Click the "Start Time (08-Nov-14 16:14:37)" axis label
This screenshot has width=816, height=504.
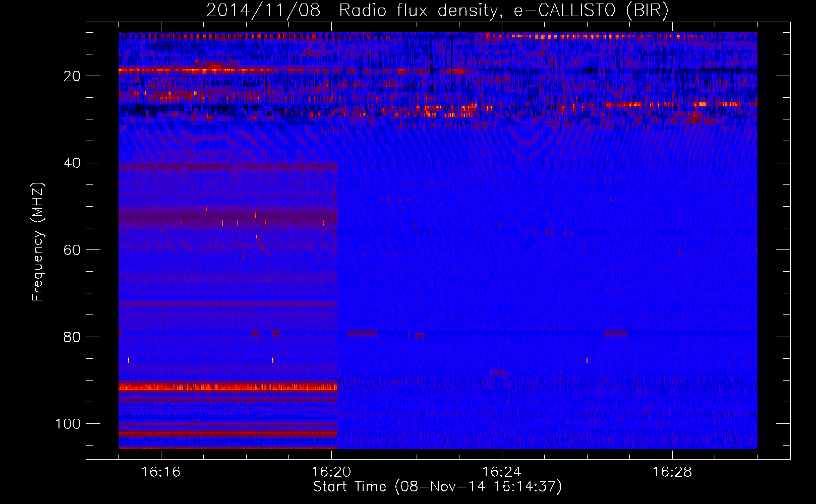click(437, 487)
